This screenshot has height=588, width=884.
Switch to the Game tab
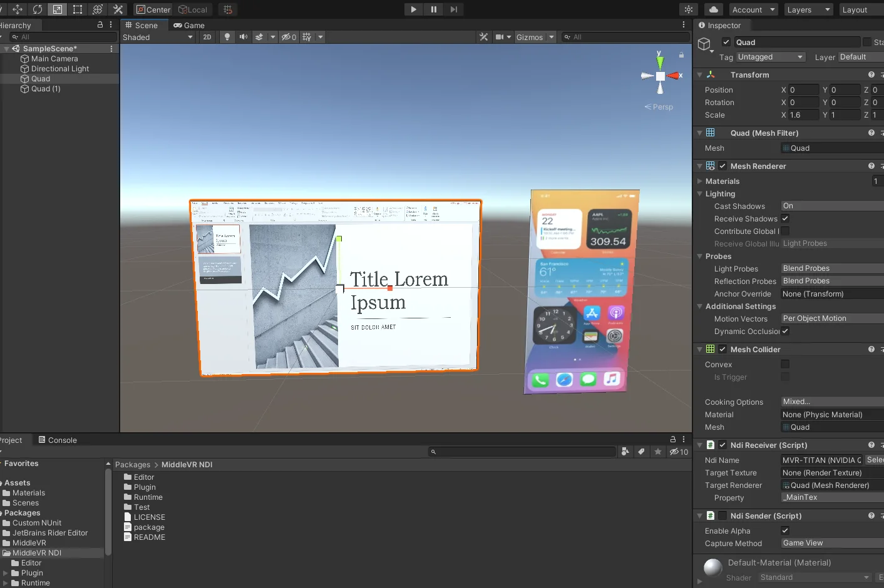pos(189,25)
